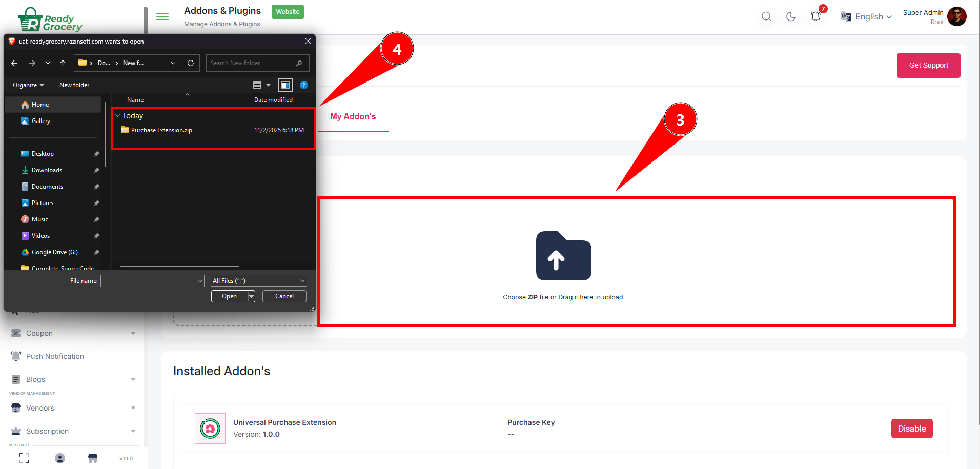Image resolution: width=980 pixels, height=469 pixels.
Task: Open notifications bell icon
Action: tap(815, 16)
